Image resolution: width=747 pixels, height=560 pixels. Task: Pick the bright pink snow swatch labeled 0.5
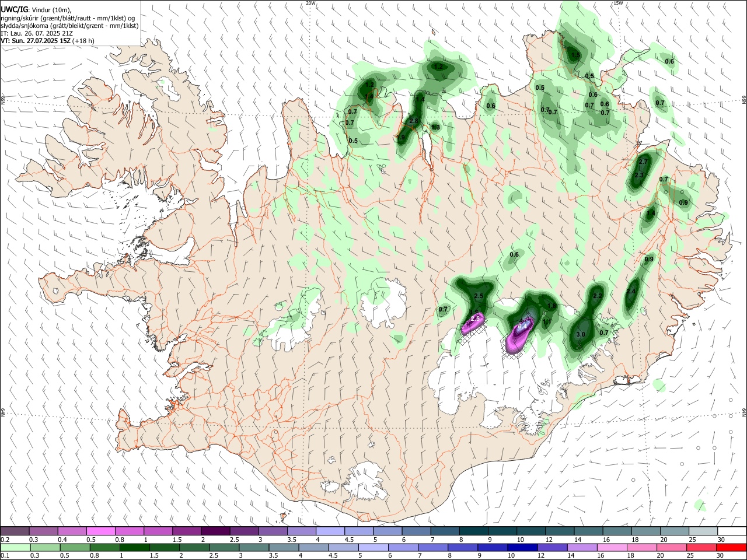coord(100,531)
